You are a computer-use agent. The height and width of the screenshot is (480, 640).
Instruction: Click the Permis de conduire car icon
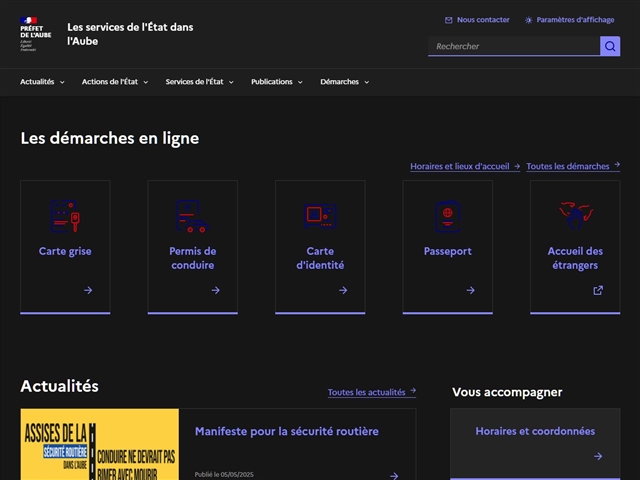[x=192, y=216]
